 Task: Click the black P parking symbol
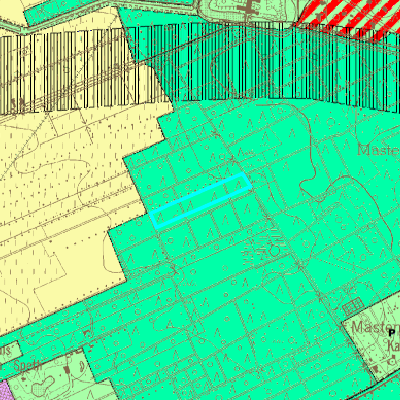click(392, 332)
